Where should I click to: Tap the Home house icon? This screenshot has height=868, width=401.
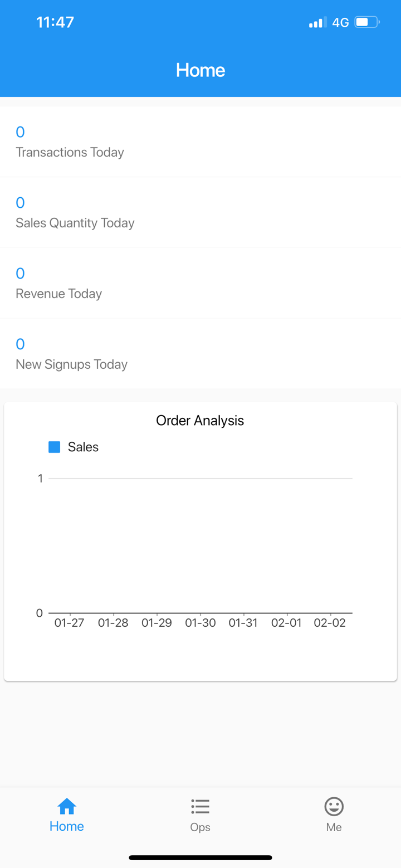click(x=67, y=806)
